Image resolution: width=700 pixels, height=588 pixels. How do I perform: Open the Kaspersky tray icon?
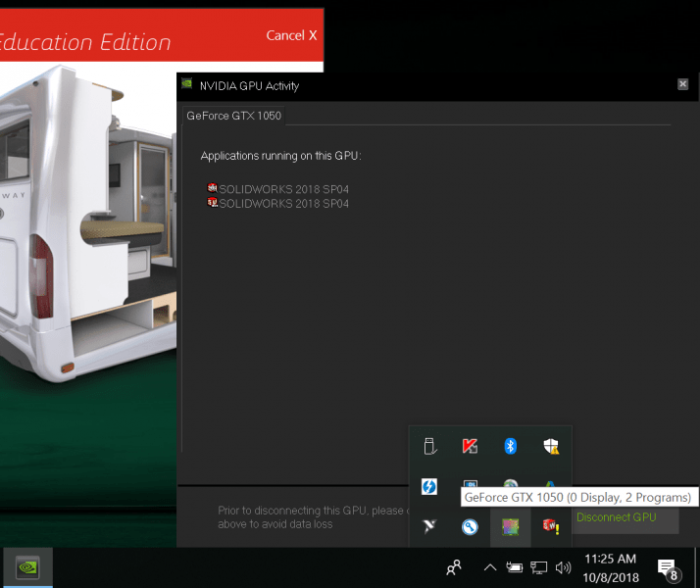pyautogui.click(x=470, y=446)
